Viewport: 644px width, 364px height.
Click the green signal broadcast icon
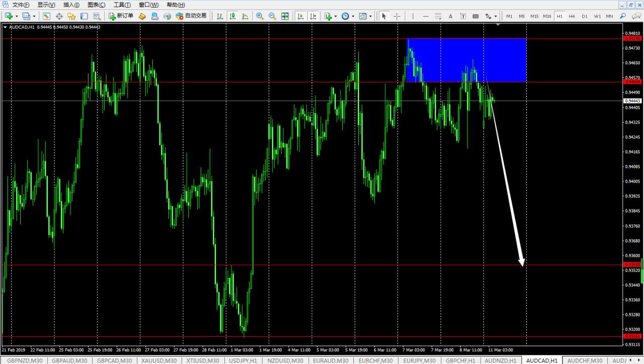coord(168,16)
